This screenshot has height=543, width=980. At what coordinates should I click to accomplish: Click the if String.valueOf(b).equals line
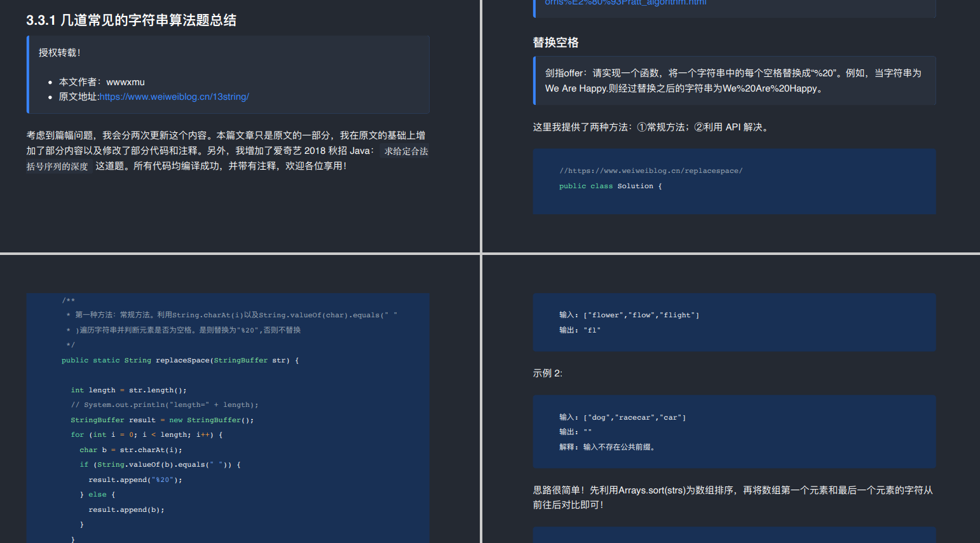coord(160,465)
